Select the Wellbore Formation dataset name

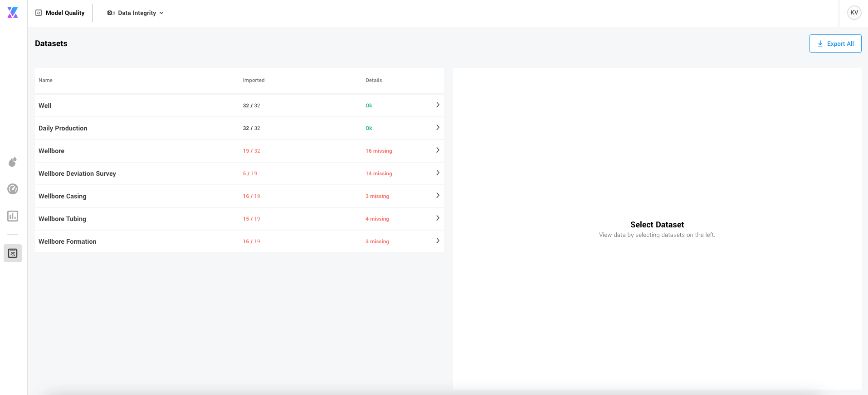click(68, 241)
